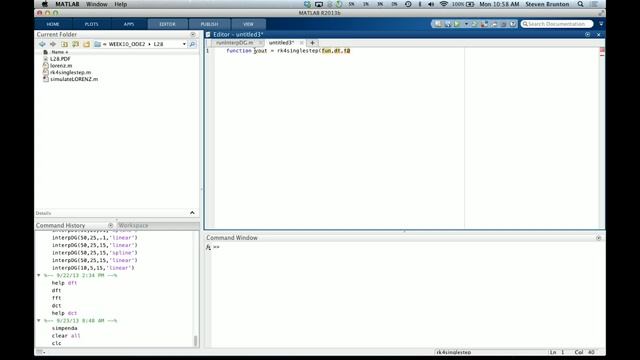Click the Wi-Fi status icon
Viewport: 640px width, 360px height.
[444, 4]
